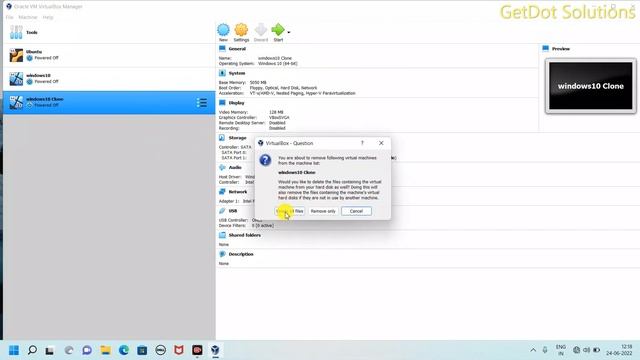Select the windows10 Clone machine entry

pyautogui.click(x=109, y=102)
